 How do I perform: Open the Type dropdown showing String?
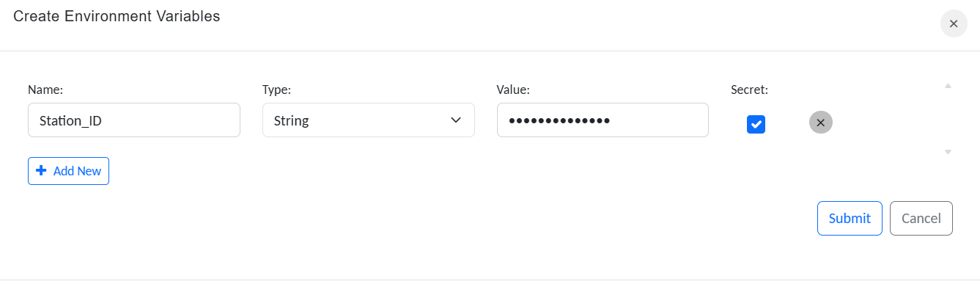(x=368, y=120)
